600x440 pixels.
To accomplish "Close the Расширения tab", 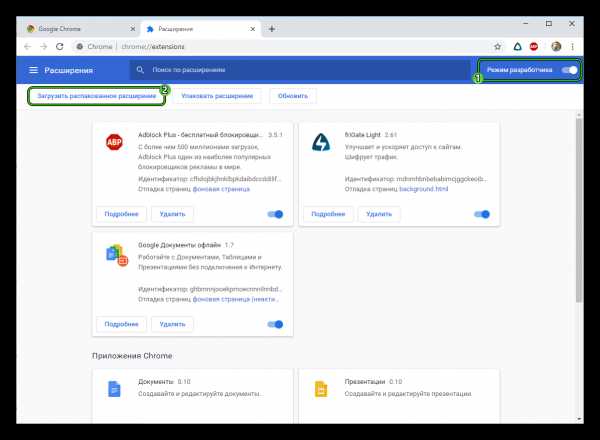I will point(253,29).
